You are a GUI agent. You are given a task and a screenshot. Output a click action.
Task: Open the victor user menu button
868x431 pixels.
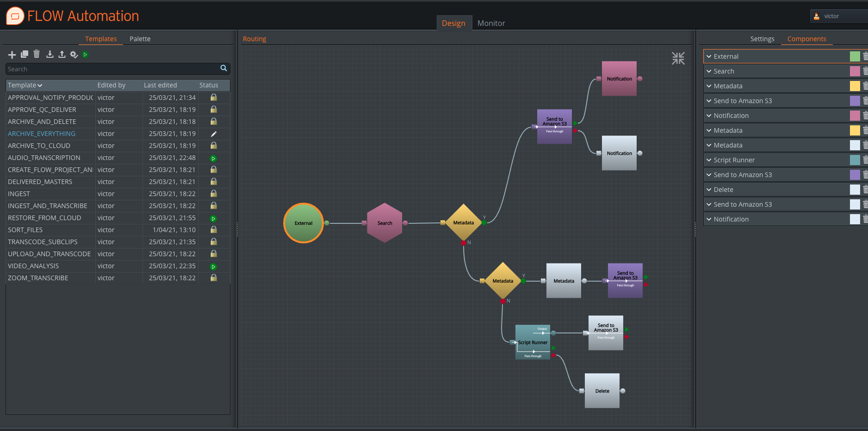(838, 16)
